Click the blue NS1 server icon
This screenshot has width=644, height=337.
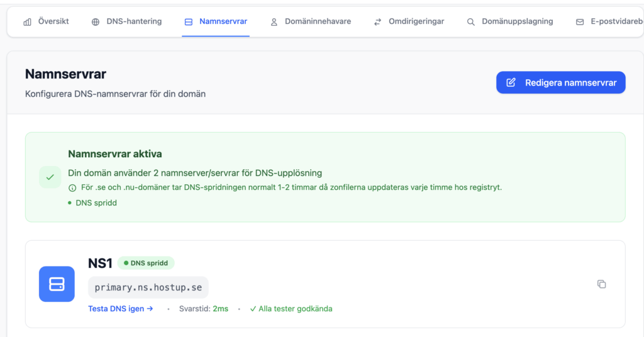[57, 284]
